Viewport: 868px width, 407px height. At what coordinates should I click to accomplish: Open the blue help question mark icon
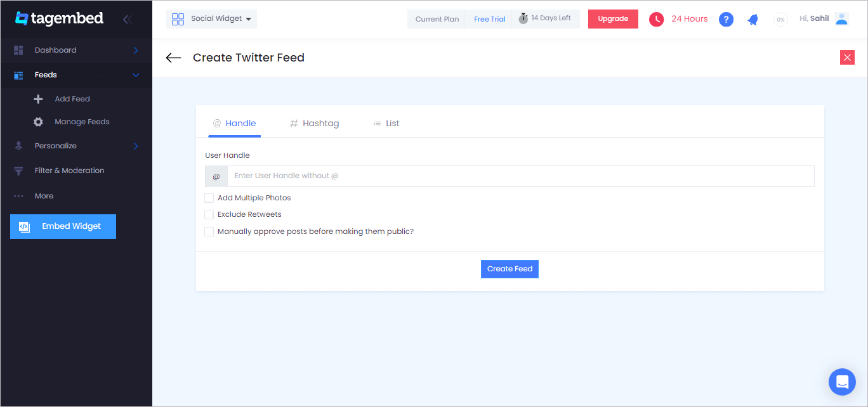[726, 19]
